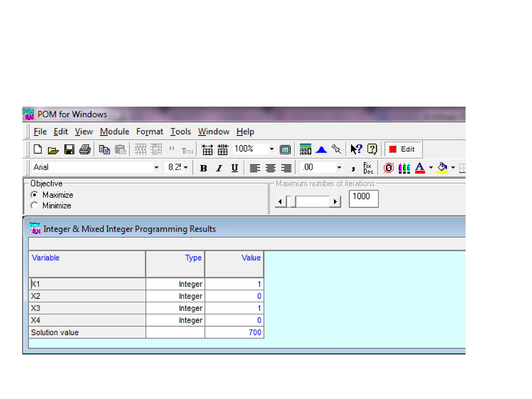532x399 pixels.
Task: Click right arrow of iterations slider
Action: point(335,202)
